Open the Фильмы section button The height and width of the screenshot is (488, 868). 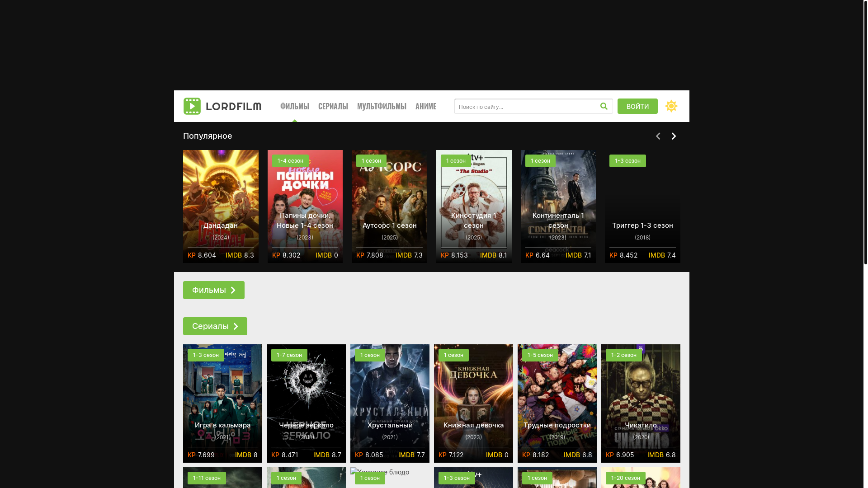(x=214, y=290)
